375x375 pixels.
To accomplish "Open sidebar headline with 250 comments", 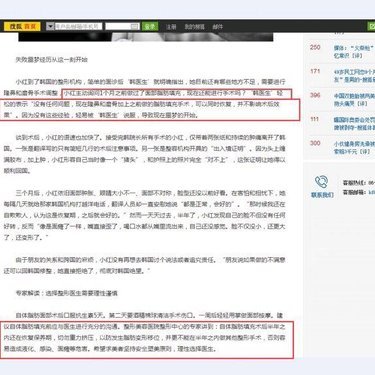I will click(x=354, y=52).
